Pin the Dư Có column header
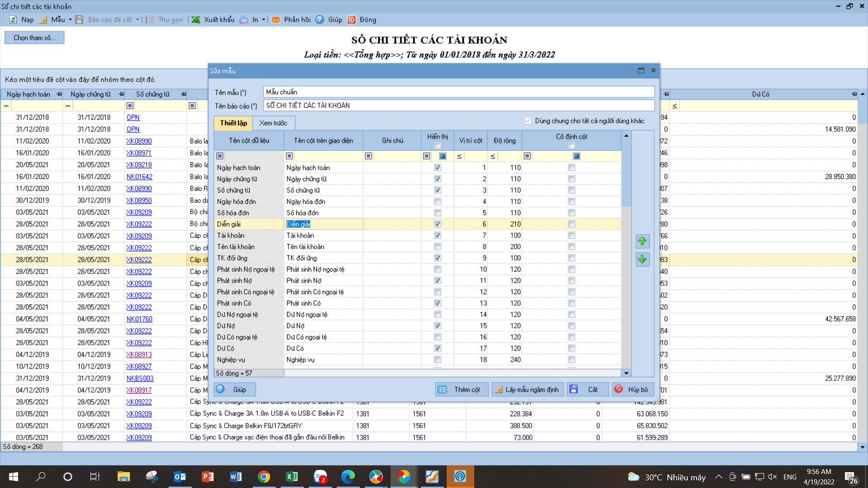 click(854, 94)
